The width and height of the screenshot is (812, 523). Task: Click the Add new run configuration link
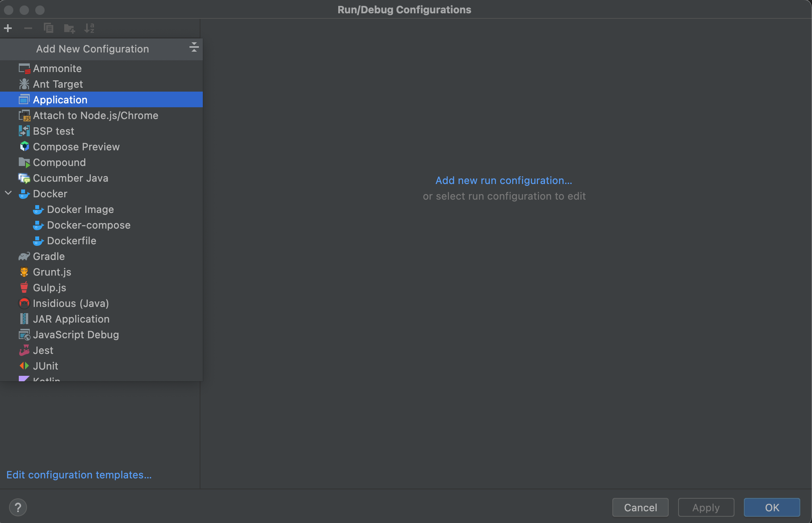tap(503, 180)
